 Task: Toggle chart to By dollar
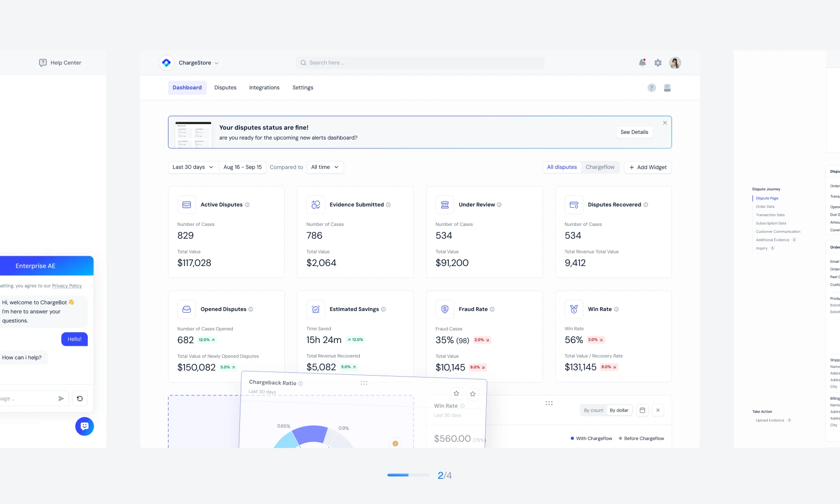[x=619, y=410]
